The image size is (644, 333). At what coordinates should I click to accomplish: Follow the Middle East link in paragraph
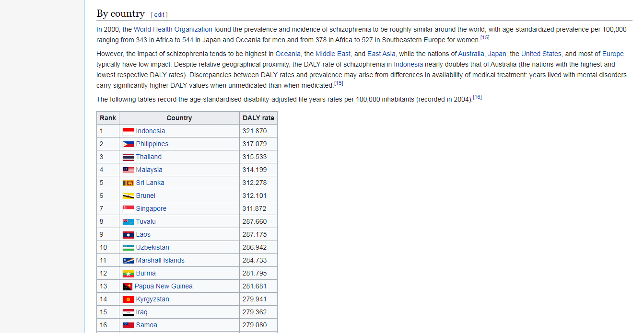333,54
